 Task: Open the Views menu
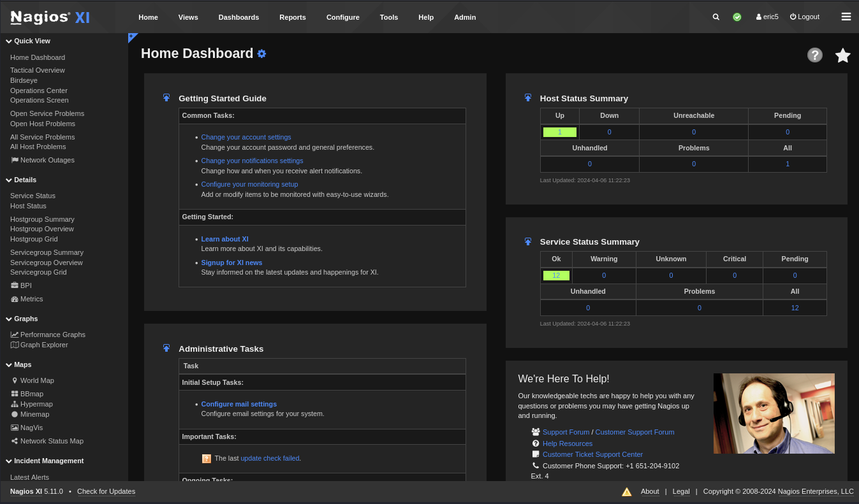pos(188,17)
